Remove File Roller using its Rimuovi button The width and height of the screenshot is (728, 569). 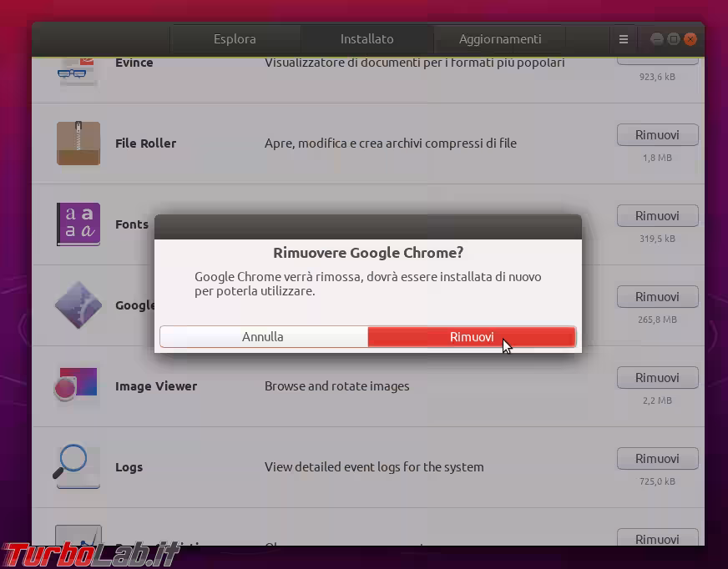pyautogui.click(x=657, y=135)
